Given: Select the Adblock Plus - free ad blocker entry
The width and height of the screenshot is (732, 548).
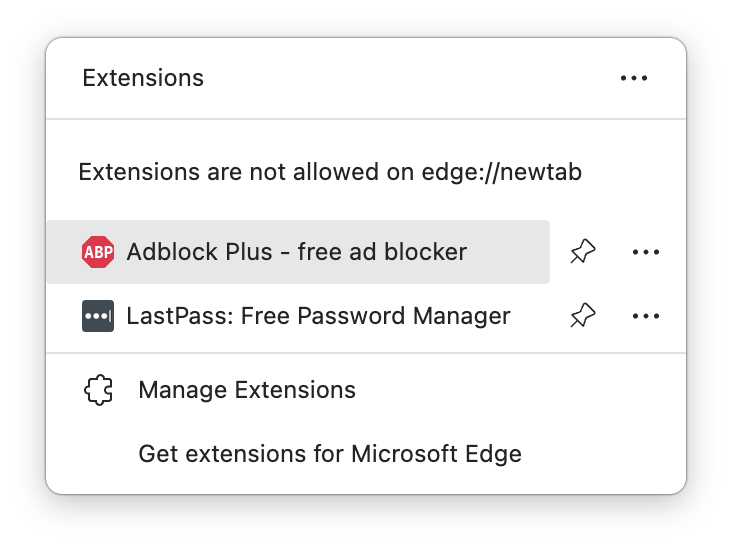Looking at the screenshot, I should point(296,252).
